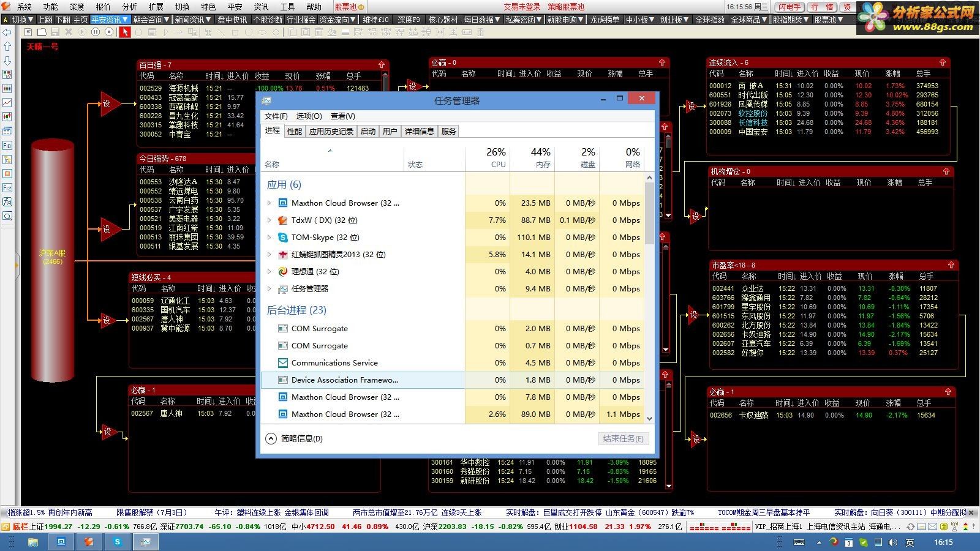Click the pause icon in the toolbar
Screen dimensions: 980x551
pos(96,32)
